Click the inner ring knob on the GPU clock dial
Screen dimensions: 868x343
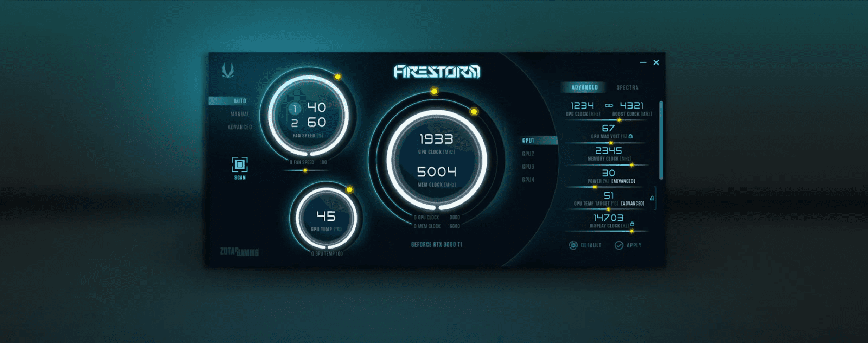click(474, 111)
